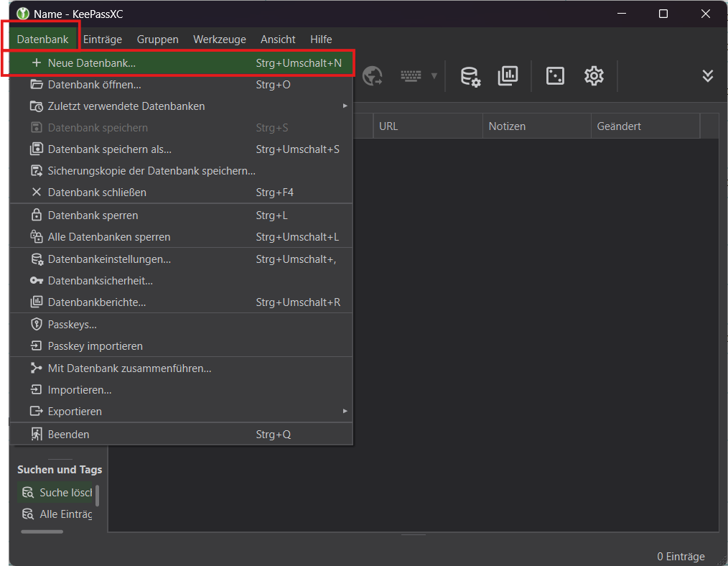
Task: Open database settings from the toolbar
Action: click(470, 75)
